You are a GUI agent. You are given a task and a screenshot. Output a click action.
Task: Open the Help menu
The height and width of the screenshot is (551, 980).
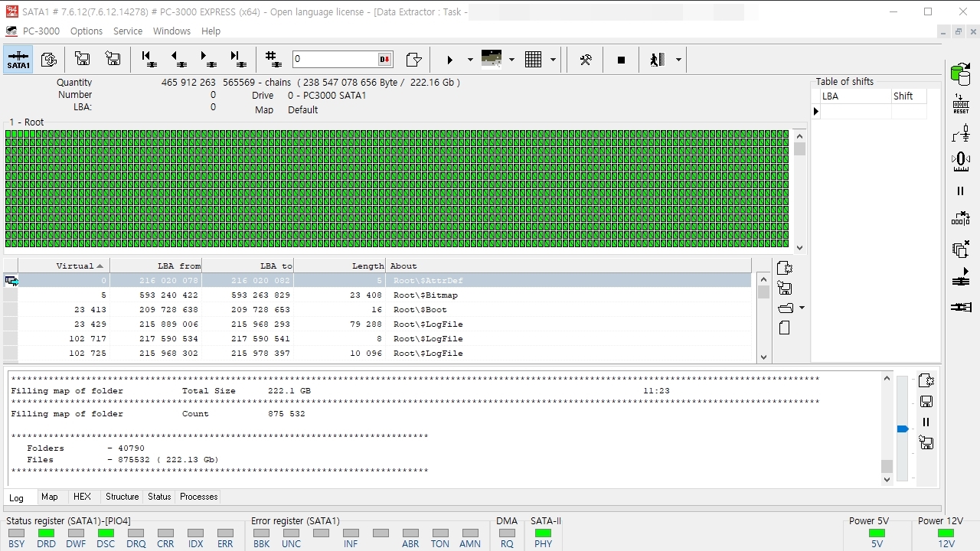(211, 31)
